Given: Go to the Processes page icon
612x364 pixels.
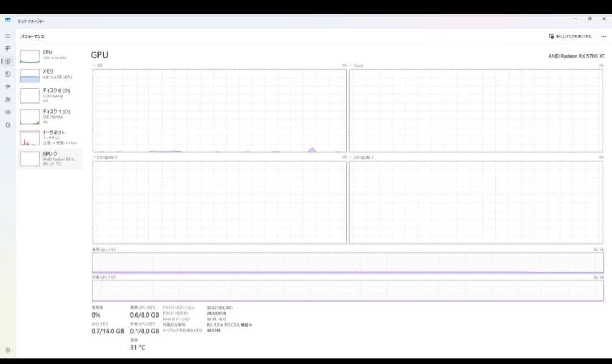Looking at the screenshot, I should (x=8, y=48).
